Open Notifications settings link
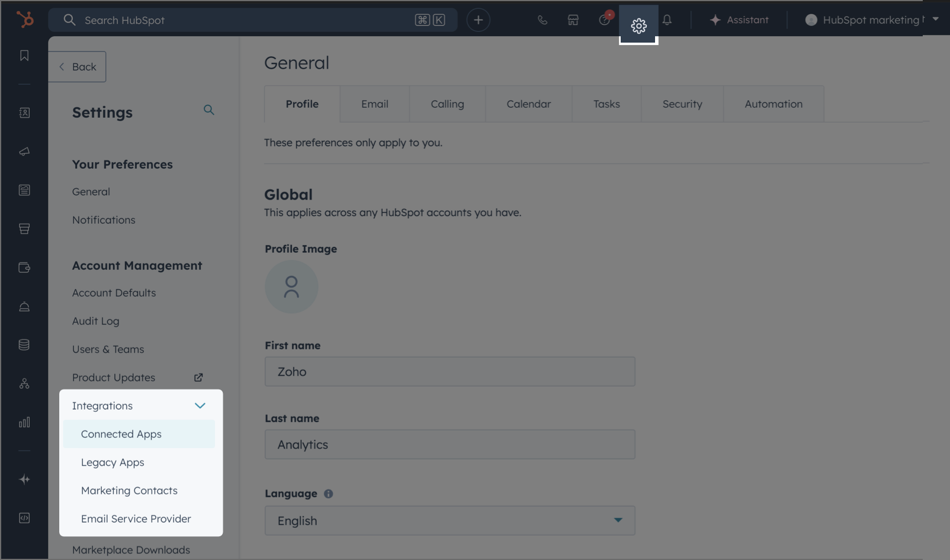 104,220
